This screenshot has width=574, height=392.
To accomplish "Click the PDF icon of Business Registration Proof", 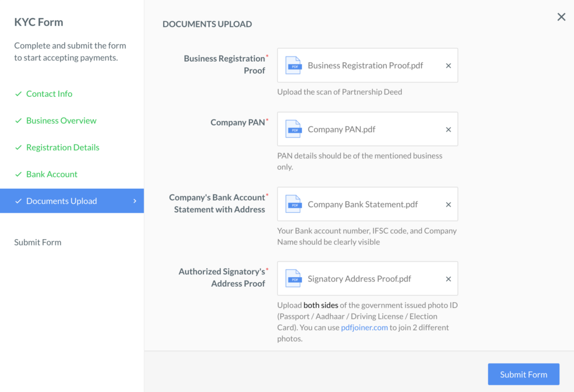I will pyautogui.click(x=293, y=66).
